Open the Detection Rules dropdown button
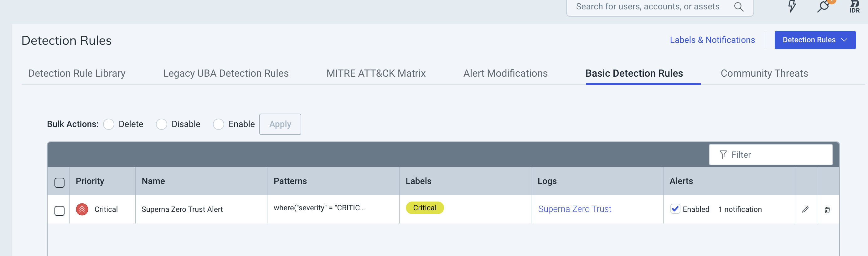This screenshot has height=256, width=868. [815, 40]
